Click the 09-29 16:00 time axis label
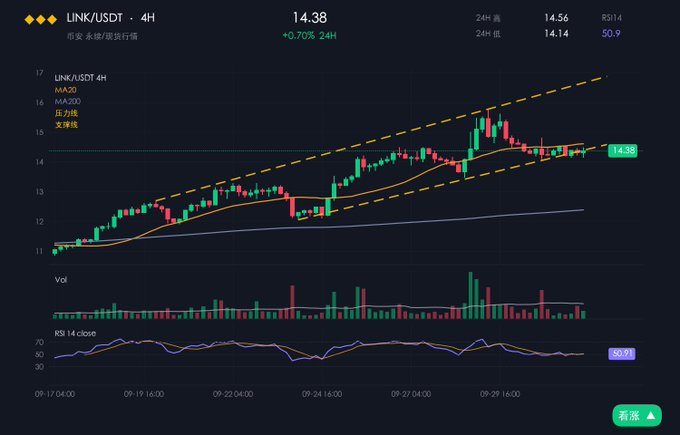The image size is (680, 435). tap(500, 394)
